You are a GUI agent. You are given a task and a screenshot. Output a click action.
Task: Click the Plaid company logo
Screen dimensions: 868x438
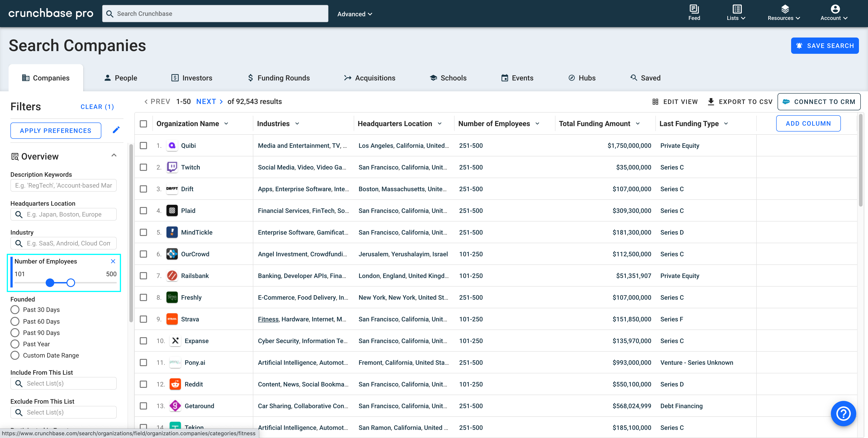pyautogui.click(x=172, y=211)
